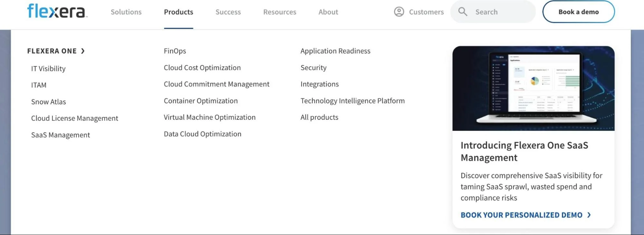The width and height of the screenshot is (644, 235).
Task: Click the Book a demo button
Action: (579, 12)
